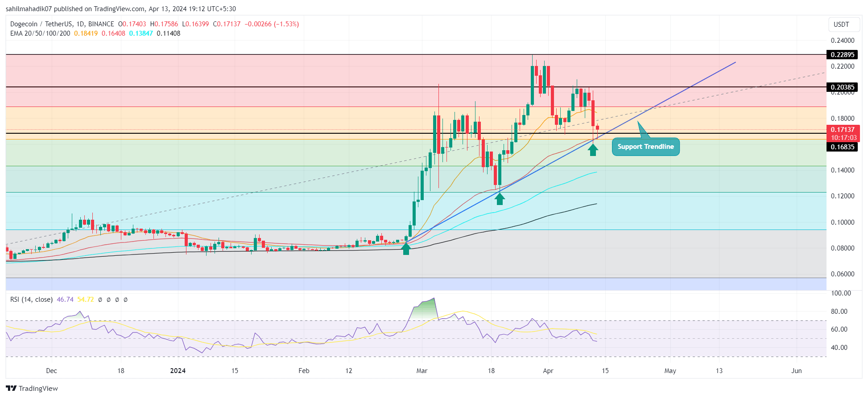The width and height of the screenshot is (868, 398).
Task: Click the 0.24000 price axis label
Action: [x=843, y=41]
